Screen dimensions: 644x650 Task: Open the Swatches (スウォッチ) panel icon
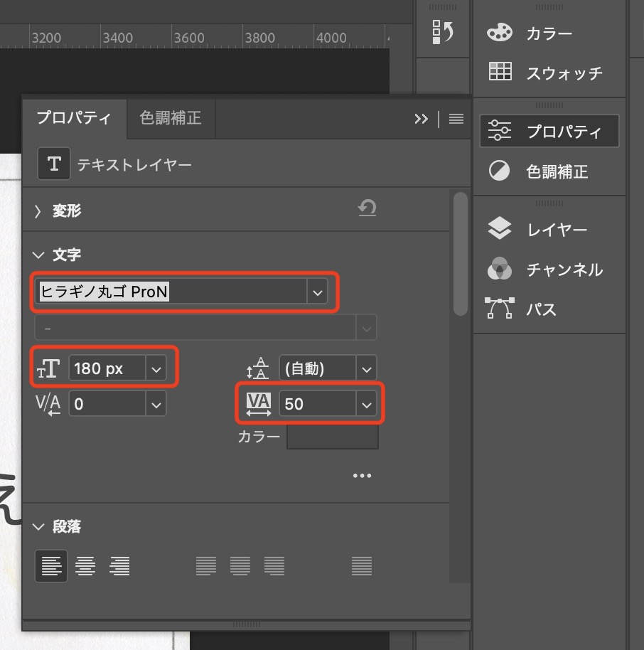click(x=500, y=72)
